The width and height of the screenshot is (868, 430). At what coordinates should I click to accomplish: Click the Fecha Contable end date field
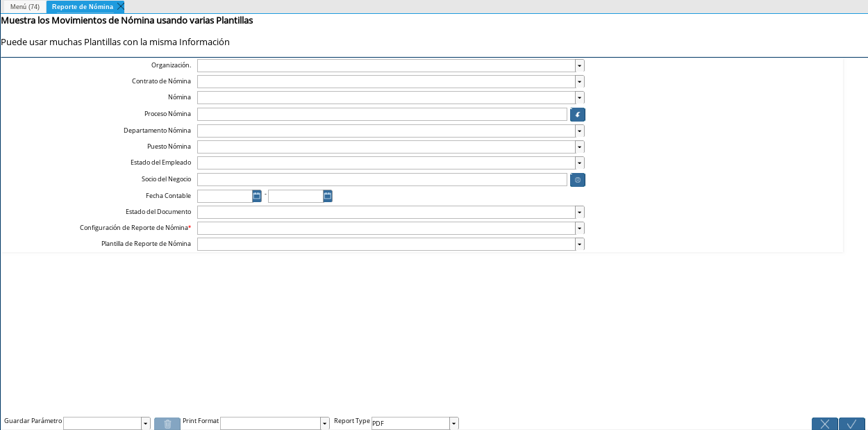click(295, 196)
